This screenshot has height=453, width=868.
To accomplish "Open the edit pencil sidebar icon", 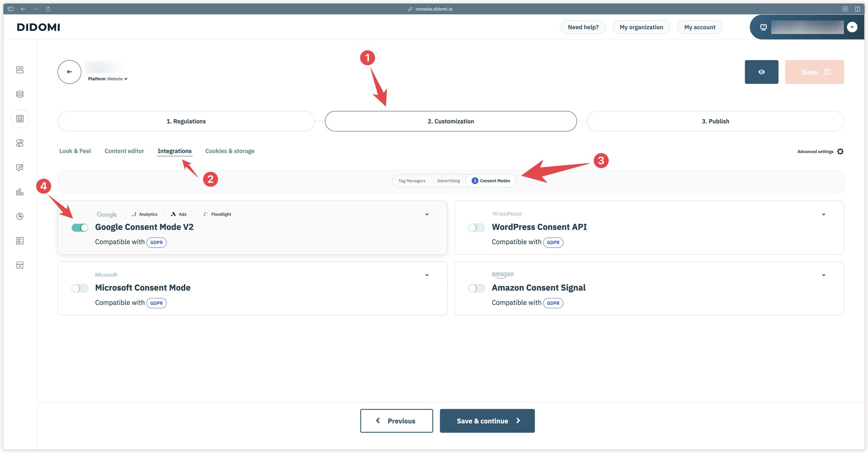I will pyautogui.click(x=20, y=168).
